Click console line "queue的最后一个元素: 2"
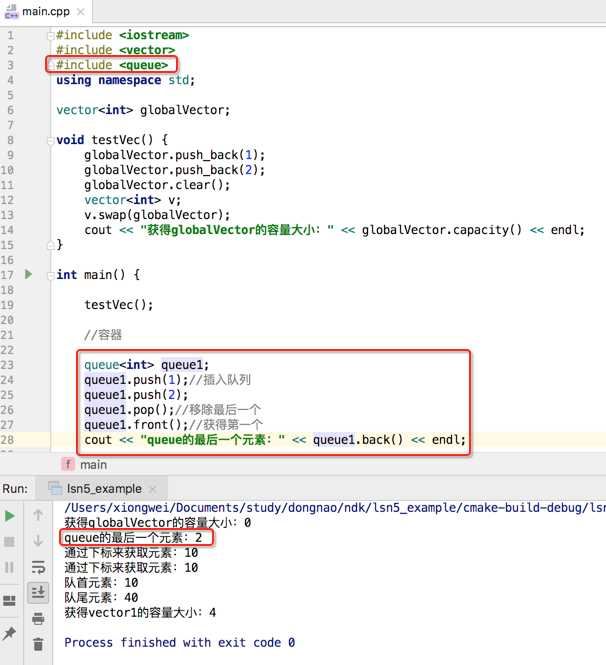Image resolution: width=606 pixels, height=665 pixels. click(133, 538)
